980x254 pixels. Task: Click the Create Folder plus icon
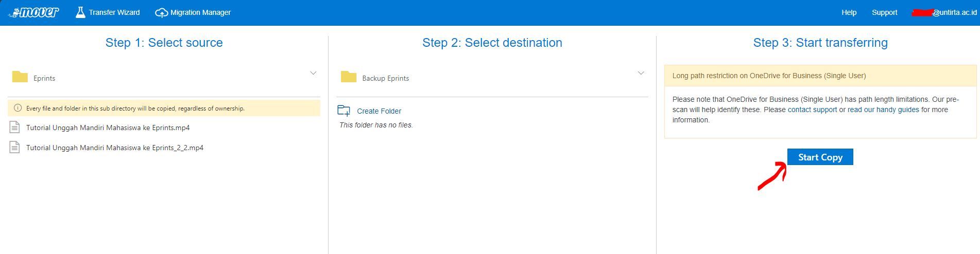(x=343, y=111)
